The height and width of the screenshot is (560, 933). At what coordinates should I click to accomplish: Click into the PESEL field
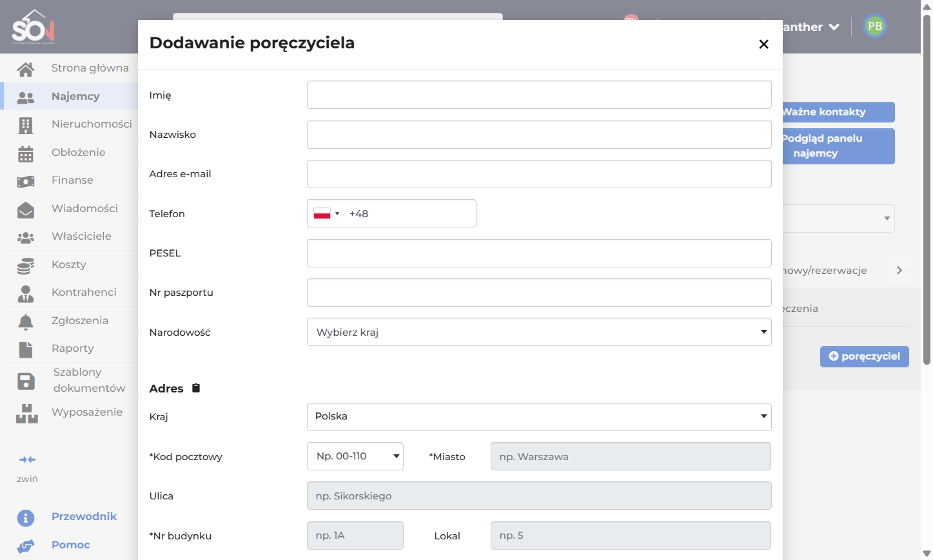tap(539, 253)
